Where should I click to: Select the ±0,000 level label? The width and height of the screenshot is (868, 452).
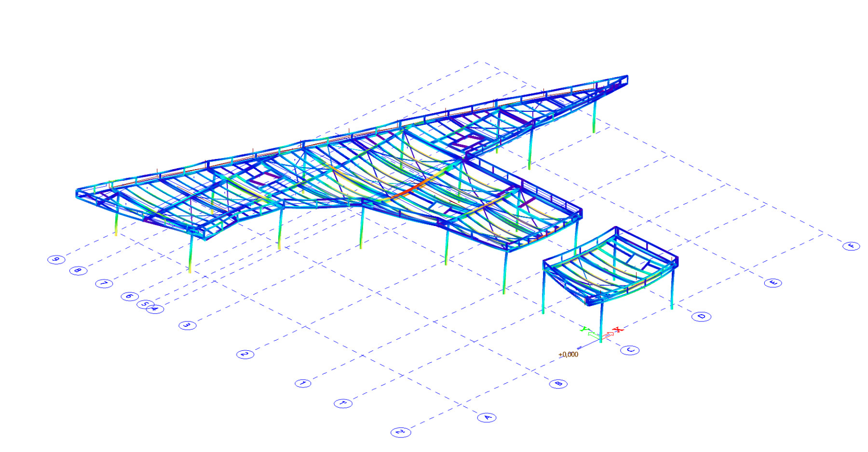click(568, 355)
